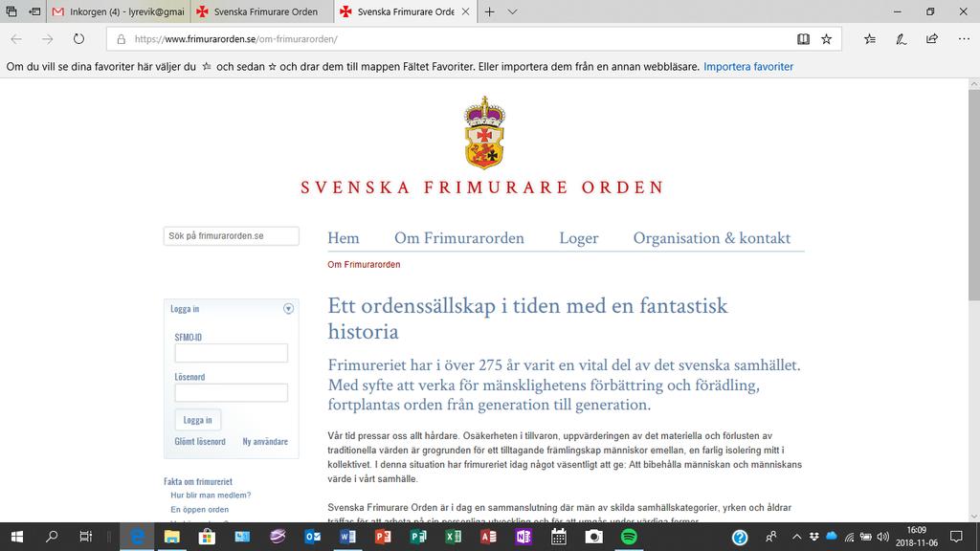Viewport: 980px width, 551px height.
Task: Open the Camera app from the taskbar
Action: [593, 537]
